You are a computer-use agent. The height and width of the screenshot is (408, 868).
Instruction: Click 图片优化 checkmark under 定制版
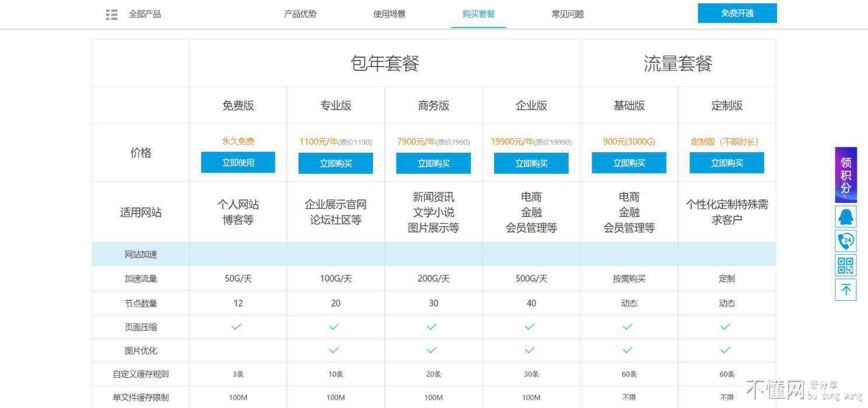click(x=725, y=350)
